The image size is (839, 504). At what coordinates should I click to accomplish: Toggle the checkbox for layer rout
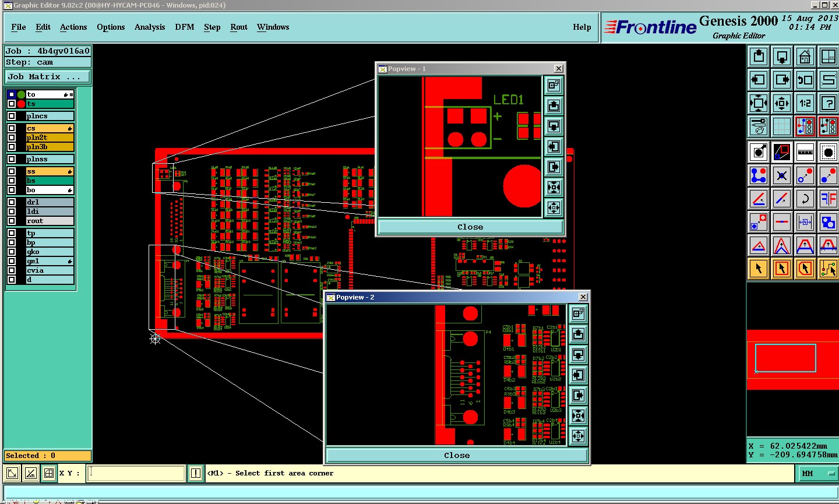click(12, 221)
